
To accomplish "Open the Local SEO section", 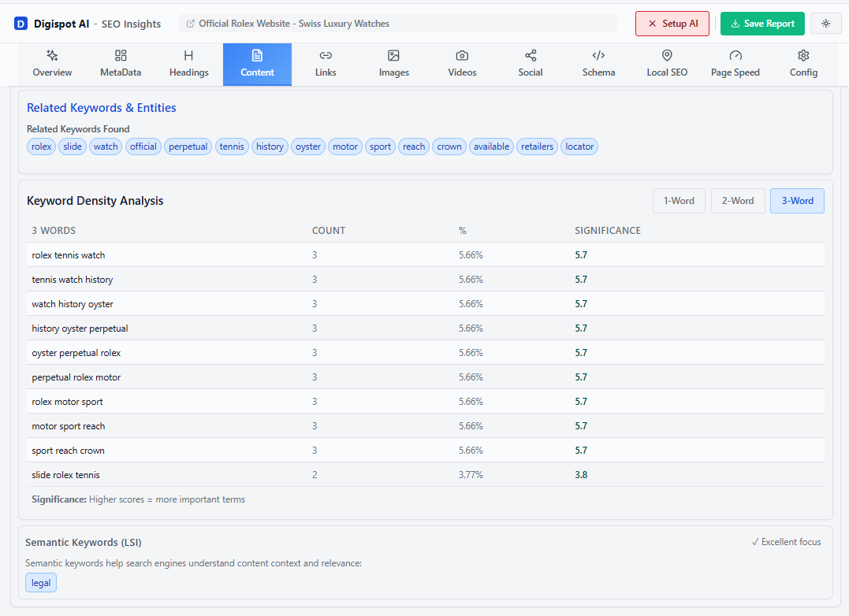I will point(666,63).
